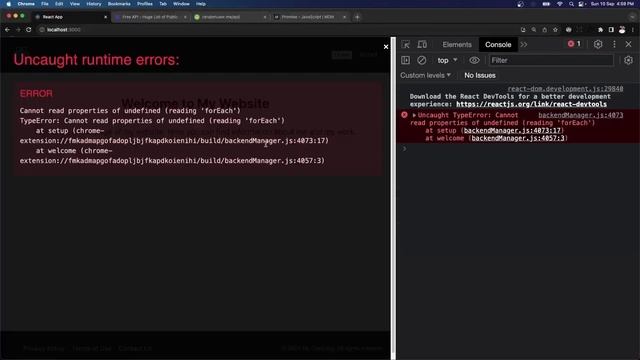Open the File menu

tap(45, 4)
